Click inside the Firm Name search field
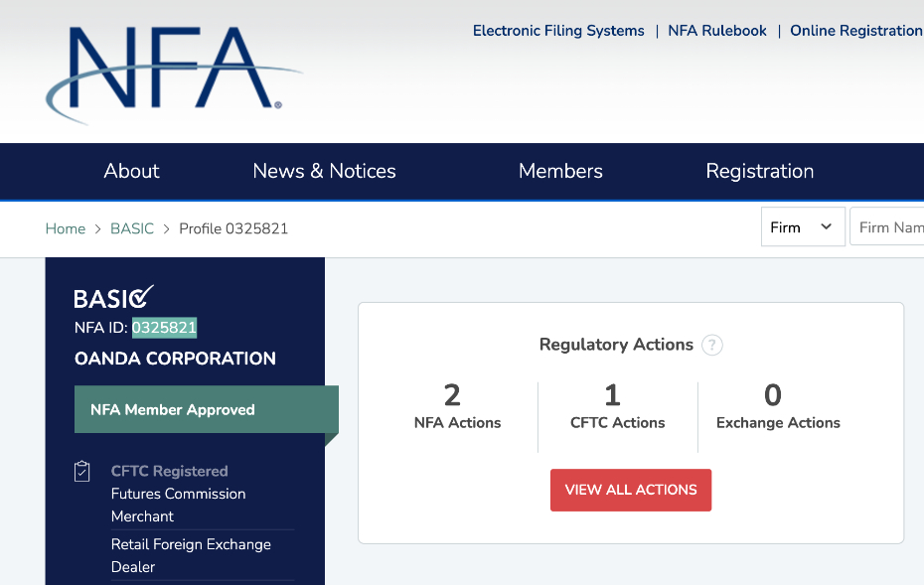This screenshot has width=924, height=585. (x=889, y=226)
